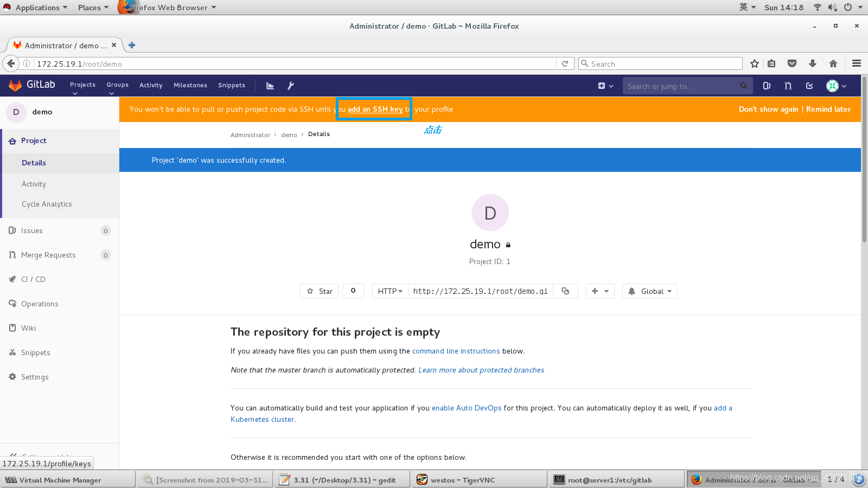This screenshot has width=868, height=488.
Task: Open Firefox downloads arrow
Action: pos(813,63)
